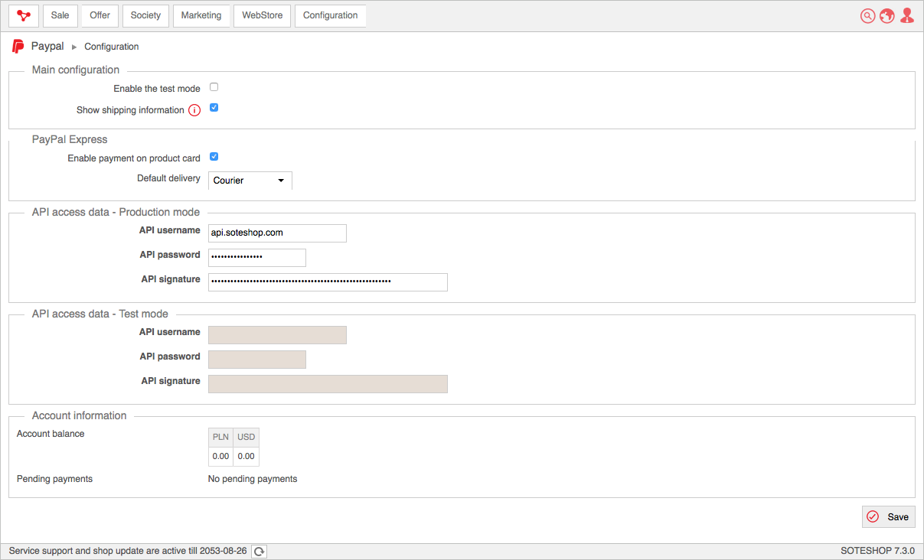924x560 pixels.
Task: Click the refresh icon beside support date
Action: tap(260, 552)
